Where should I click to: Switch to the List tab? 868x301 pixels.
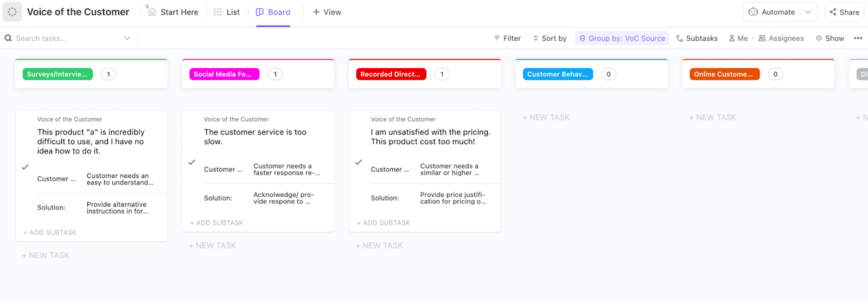coord(227,12)
